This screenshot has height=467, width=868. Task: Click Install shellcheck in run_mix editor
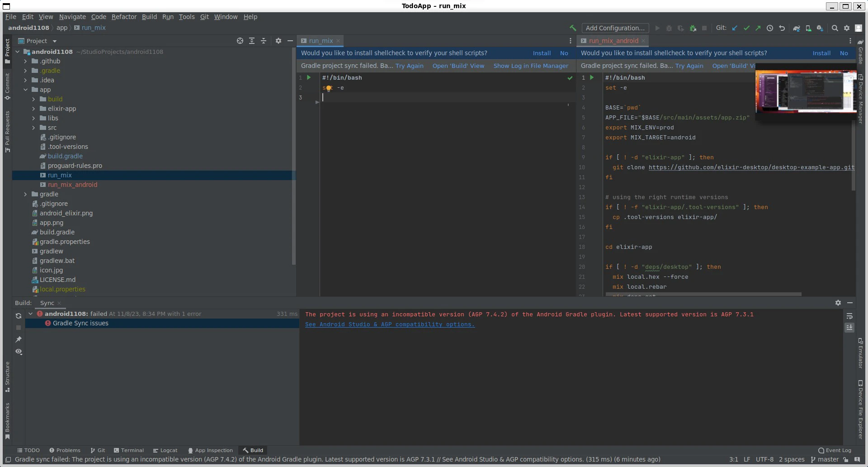point(542,53)
